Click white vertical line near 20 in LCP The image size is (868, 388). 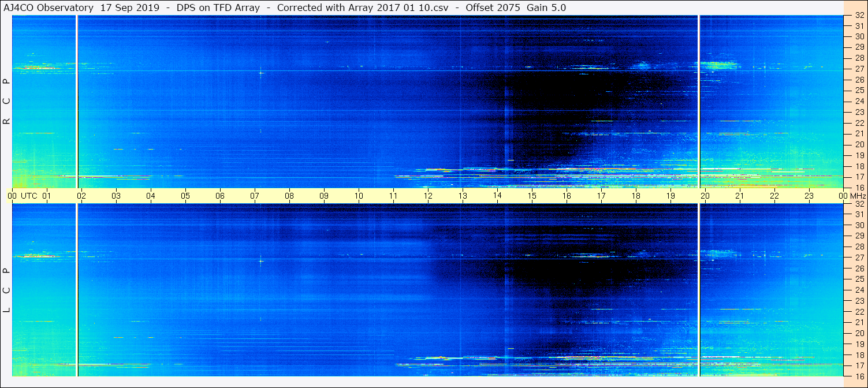click(699, 290)
